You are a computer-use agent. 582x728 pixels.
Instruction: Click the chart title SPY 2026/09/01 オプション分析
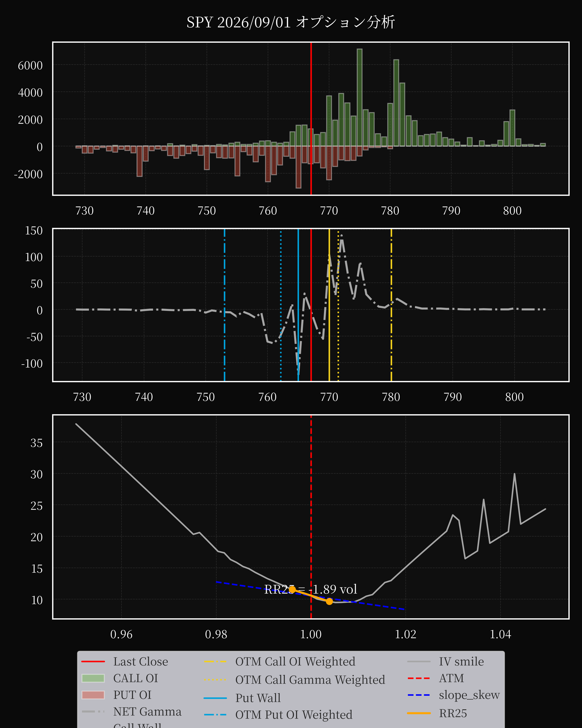pos(291,22)
